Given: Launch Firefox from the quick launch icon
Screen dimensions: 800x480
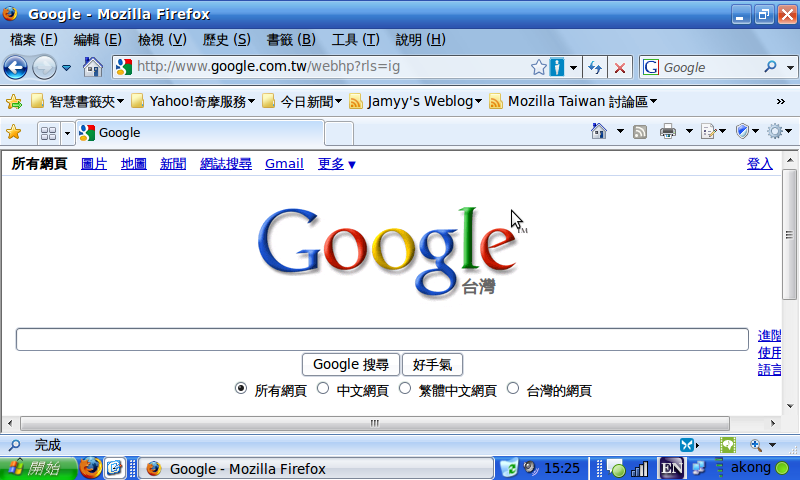Looking at the screenshot, I should pyautogui.click(x=90, y=467).
